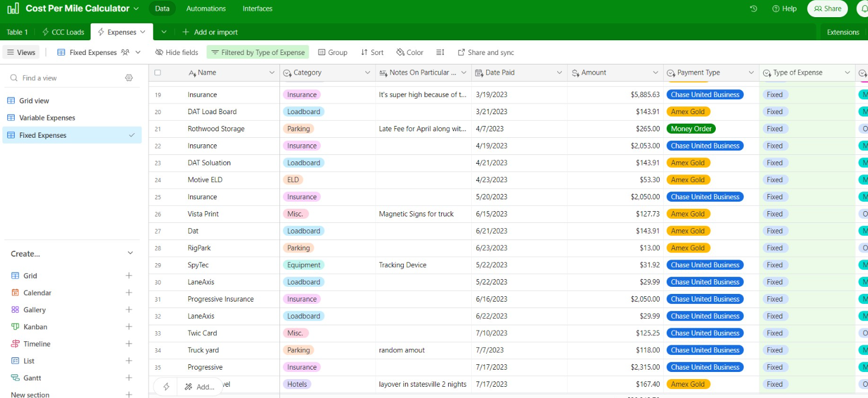Open the Amount column dropdown arrow

655,73
